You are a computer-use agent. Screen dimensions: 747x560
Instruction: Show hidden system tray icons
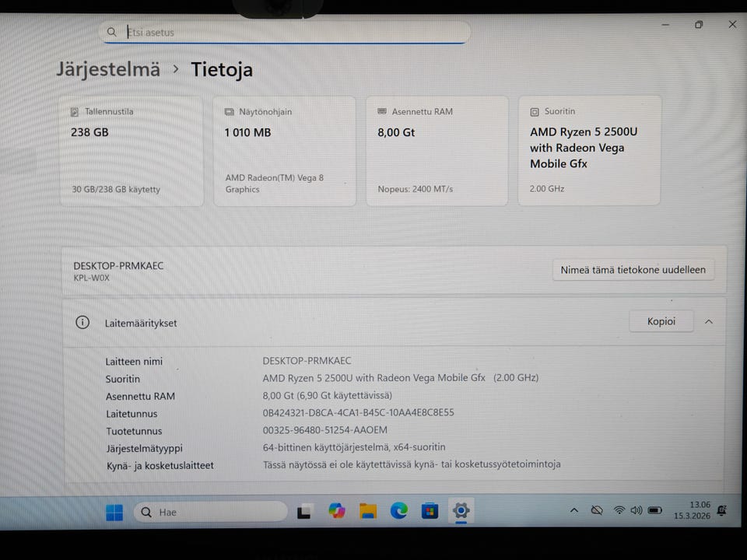click(574, 510)
